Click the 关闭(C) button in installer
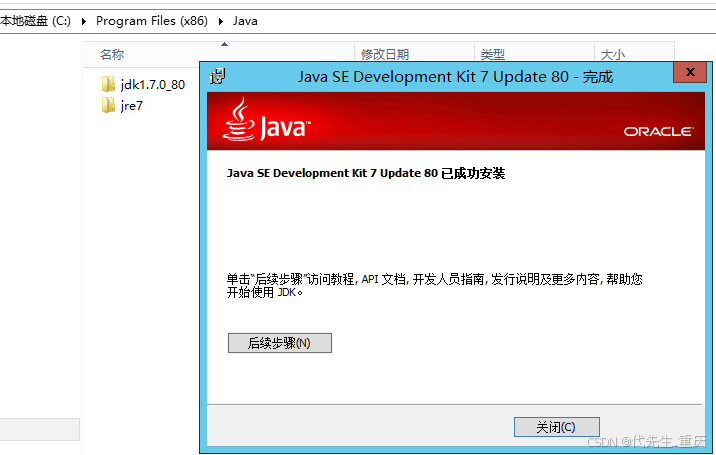The width and height of the screenshot is (716, 455). (557, 427)
